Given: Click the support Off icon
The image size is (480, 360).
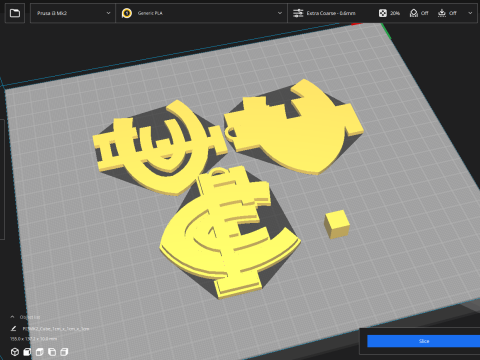Looking at the screenshot, I should 414,13.
